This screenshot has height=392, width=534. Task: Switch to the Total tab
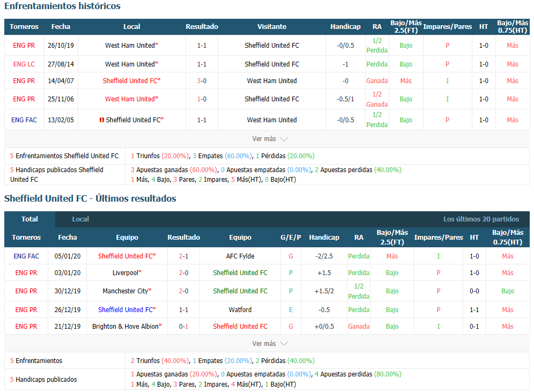click(29, 219)
